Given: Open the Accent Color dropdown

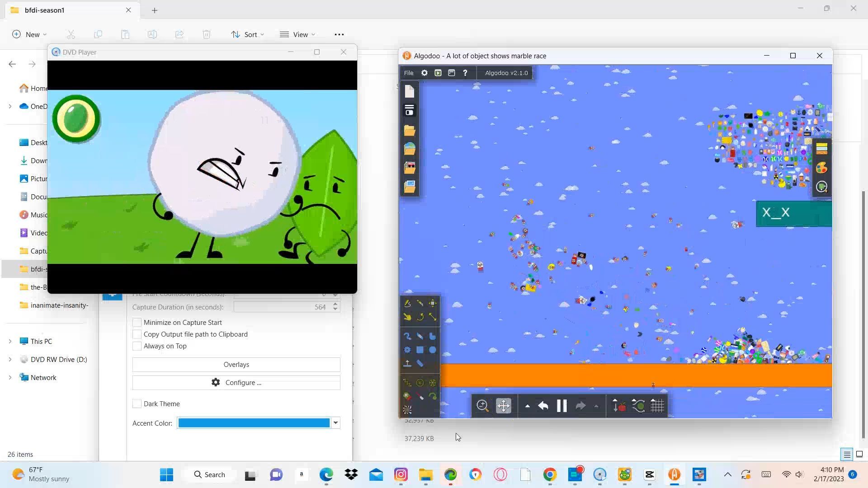Looking at the screenshot, I should click(x=335, y=423).
